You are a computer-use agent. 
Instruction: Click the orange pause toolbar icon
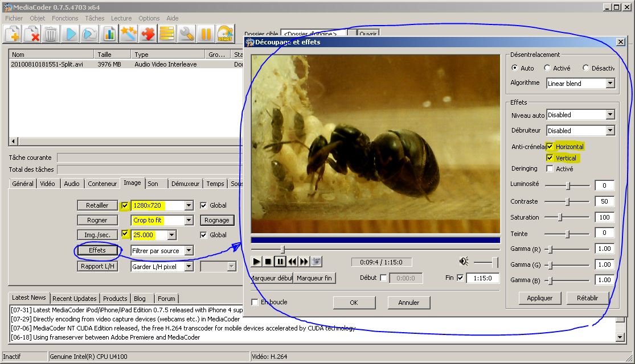pyautogui.click(x=206, y=34)
